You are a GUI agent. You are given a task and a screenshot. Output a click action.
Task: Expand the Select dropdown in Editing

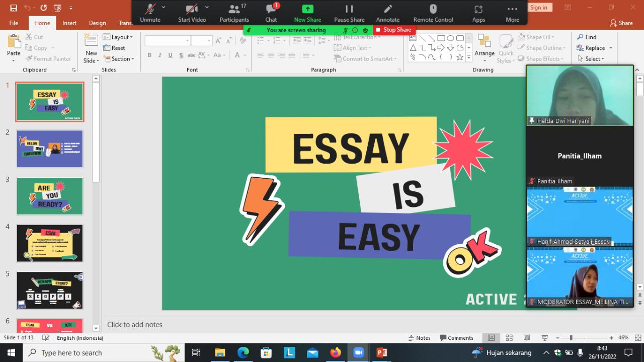click(594, 59)
